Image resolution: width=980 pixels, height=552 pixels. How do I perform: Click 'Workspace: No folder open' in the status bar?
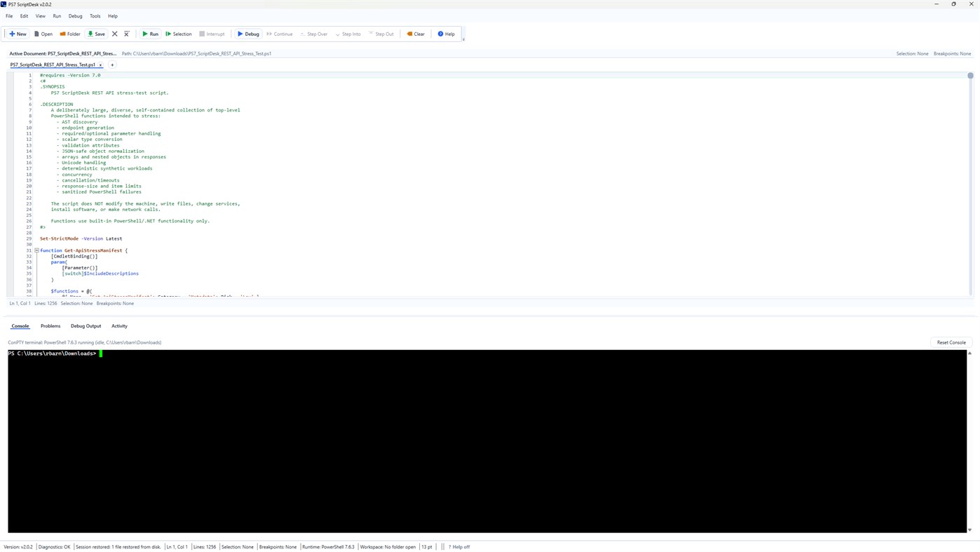388,547
